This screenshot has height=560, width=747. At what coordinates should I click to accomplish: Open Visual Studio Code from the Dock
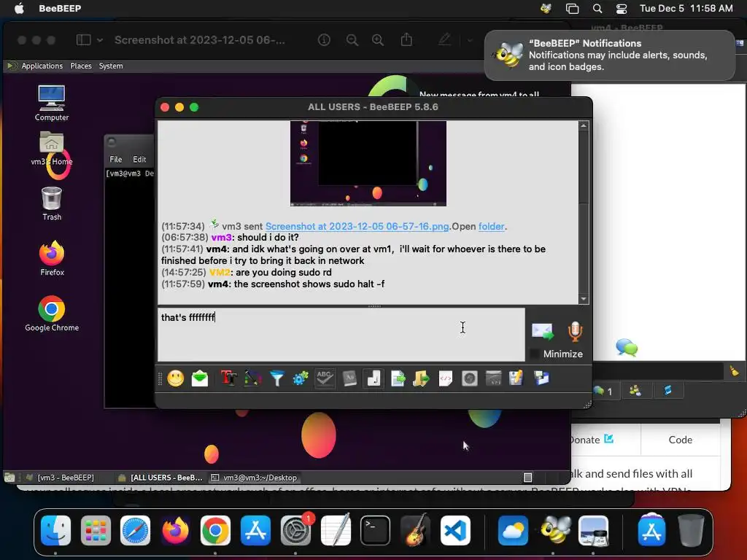pyautogui.click(x=455, y=530)
